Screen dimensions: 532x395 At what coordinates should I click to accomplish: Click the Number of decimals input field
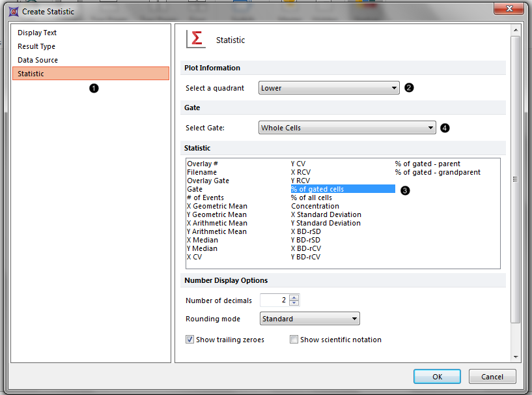tap(274, 300)
